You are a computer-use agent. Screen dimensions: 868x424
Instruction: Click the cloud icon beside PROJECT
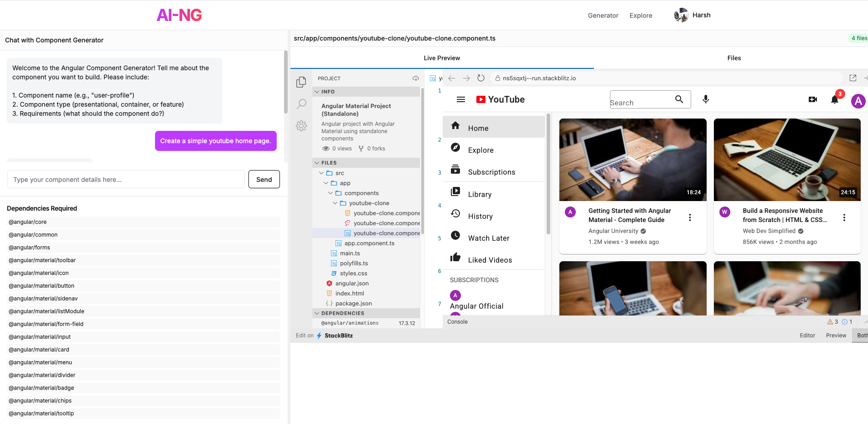[416, 78]
